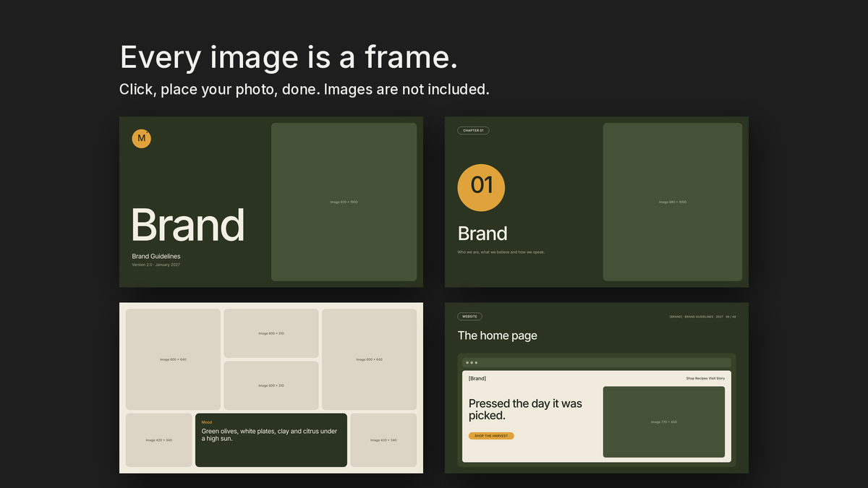Open the Recipes link in the mockup nav
Viewport: 868px width, 488px height.
[x=702, y=378]
